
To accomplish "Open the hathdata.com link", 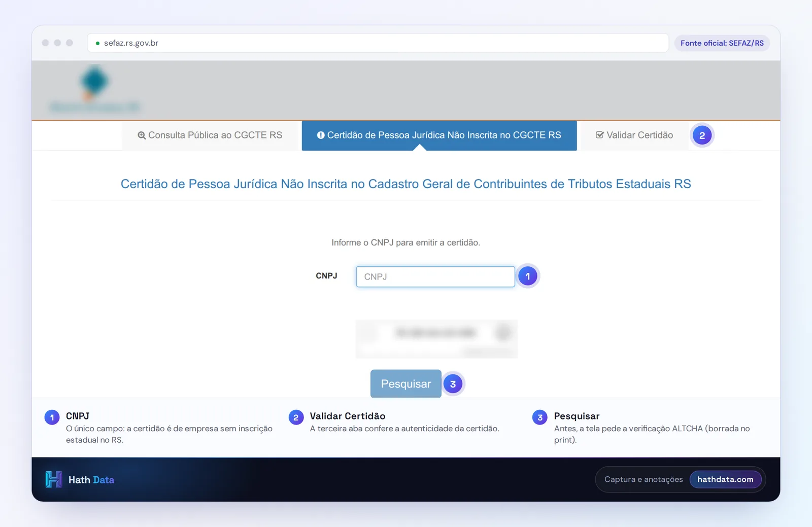I will click(725, 479).
